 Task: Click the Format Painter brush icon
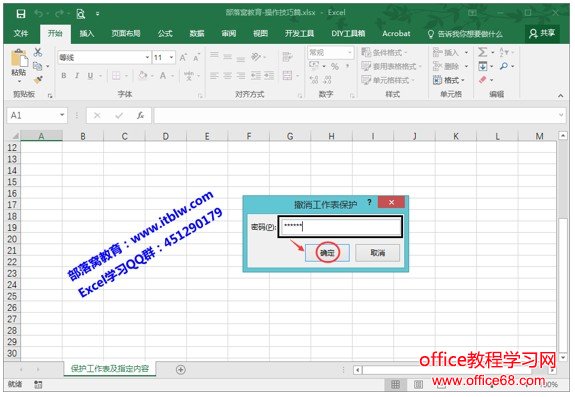coord(38,80)
